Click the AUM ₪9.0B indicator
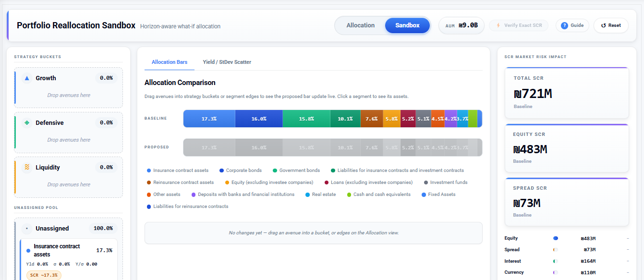The width and height of the screenshot is (644, 280). point(462,25)
